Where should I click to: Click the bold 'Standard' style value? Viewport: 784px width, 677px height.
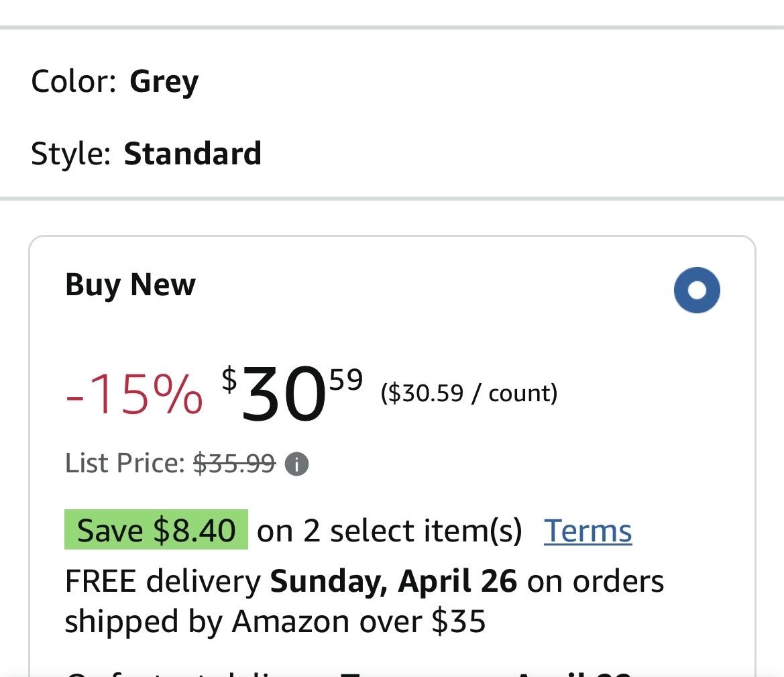[192, 154]
